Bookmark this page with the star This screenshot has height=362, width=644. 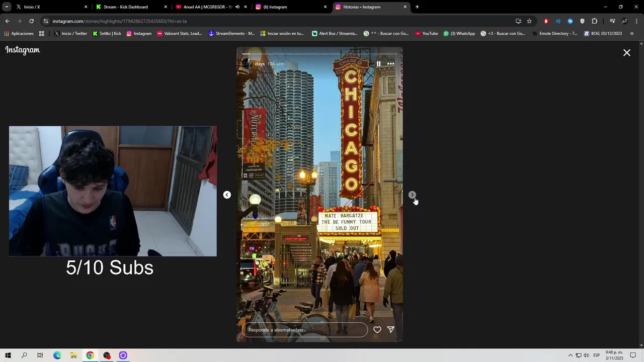(x=529, y=21)
